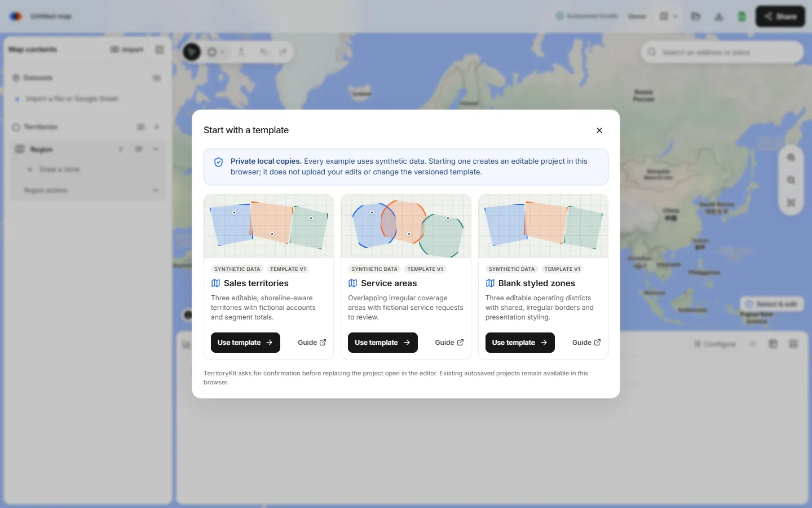This screenshot has width=812, height=508.
Task: Click the Sales territories template title
Action: tap(256, 283)
